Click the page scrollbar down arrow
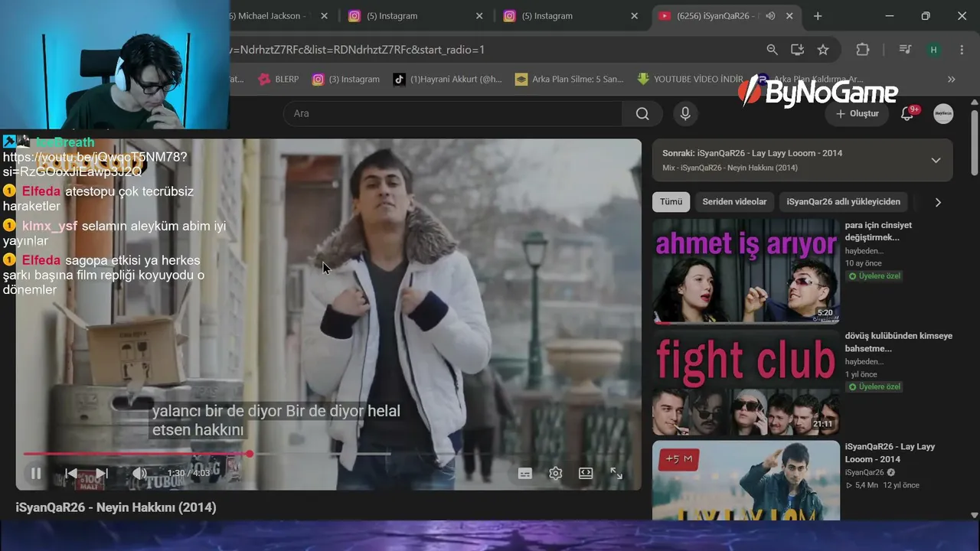The image size is (980, 551). (974, 515)
